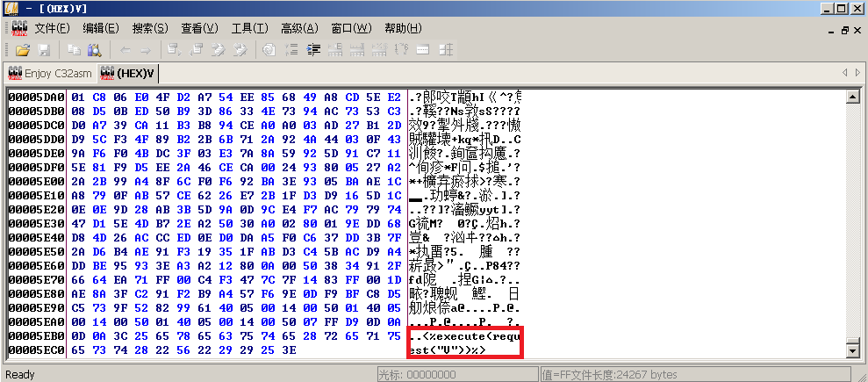Click tab strip scroll right arrow
The height and width of the screenshot is (382, 868).
pyautogui.click(x=858, y=73)
